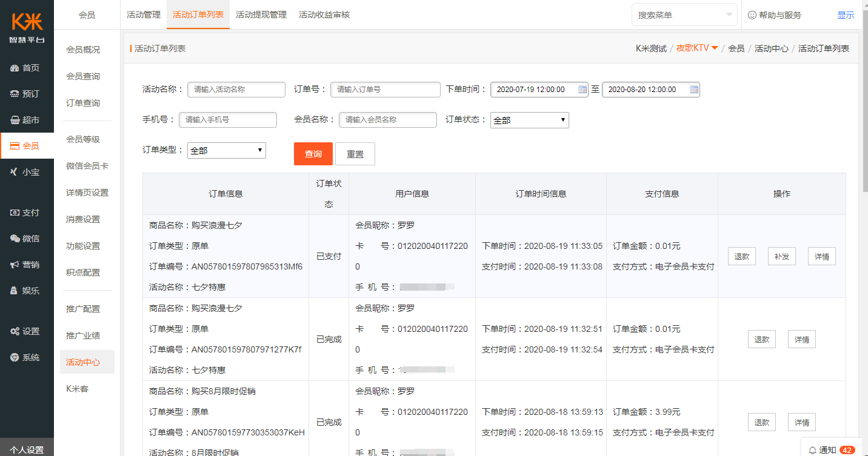868x456 pixels.
Task: Open 系统 in the left sidebar
Action: point(27,357)
